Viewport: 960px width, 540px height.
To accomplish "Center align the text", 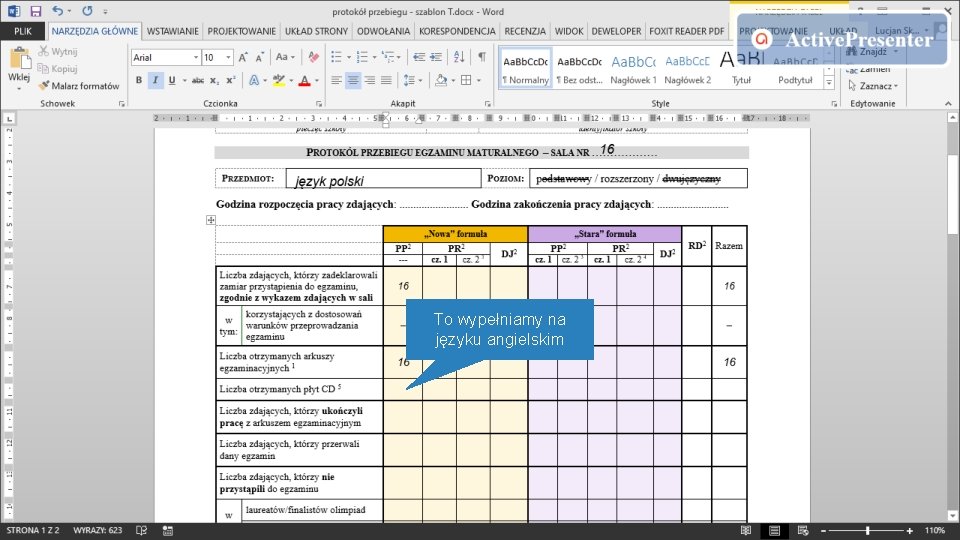I will 353,80.
